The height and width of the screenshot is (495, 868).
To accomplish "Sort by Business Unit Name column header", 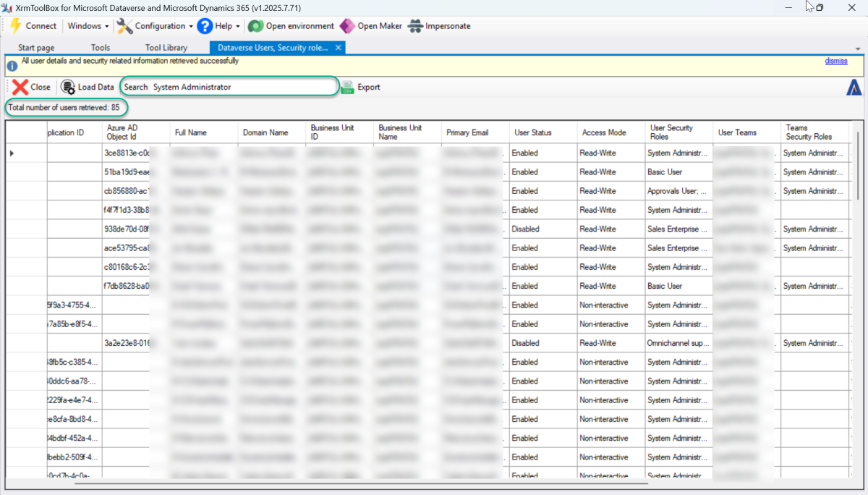I will [x=408, y=132].
